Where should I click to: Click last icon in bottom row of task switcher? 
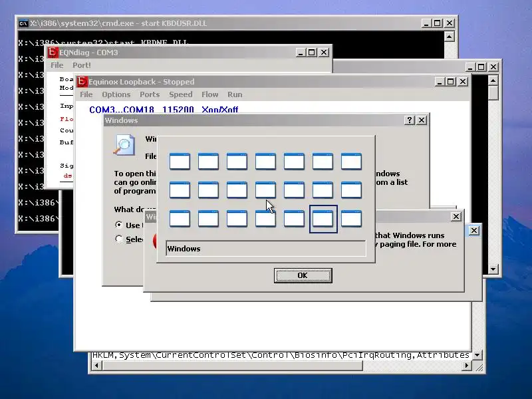[351, 219]
